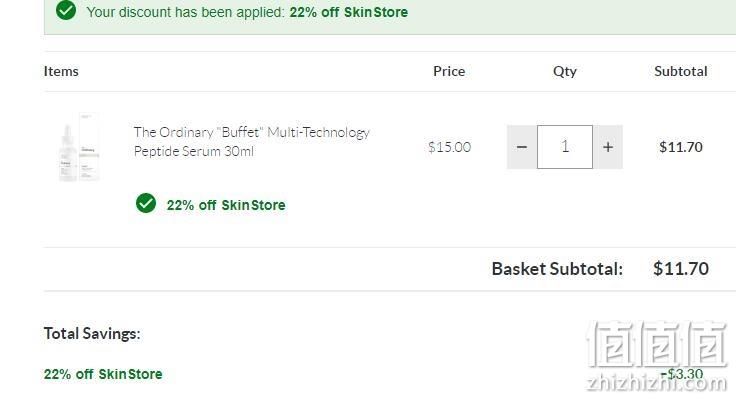The height and width of the screenshot is (400, 736).
Task: Click the Items column header
Action: 61,71
